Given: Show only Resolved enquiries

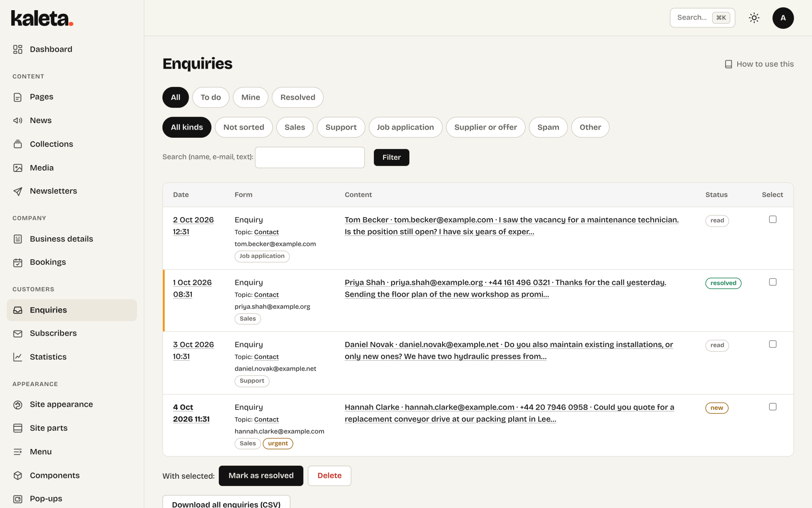Looking at the screenshot, I should [x=298, y=98].
